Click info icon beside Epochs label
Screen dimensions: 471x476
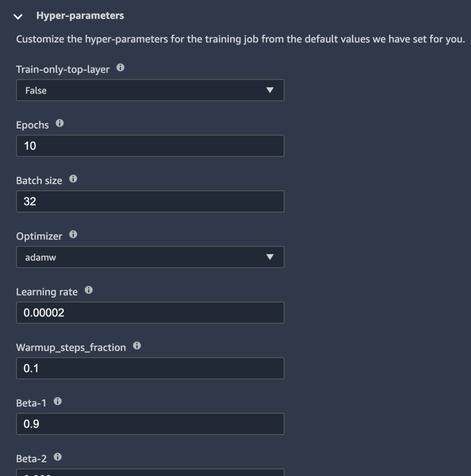(60, 124)
